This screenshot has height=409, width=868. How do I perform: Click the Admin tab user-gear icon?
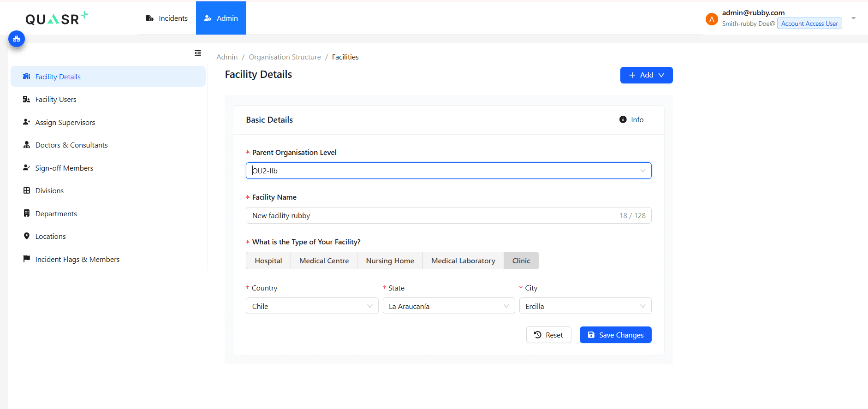click(x=208, y=18)
